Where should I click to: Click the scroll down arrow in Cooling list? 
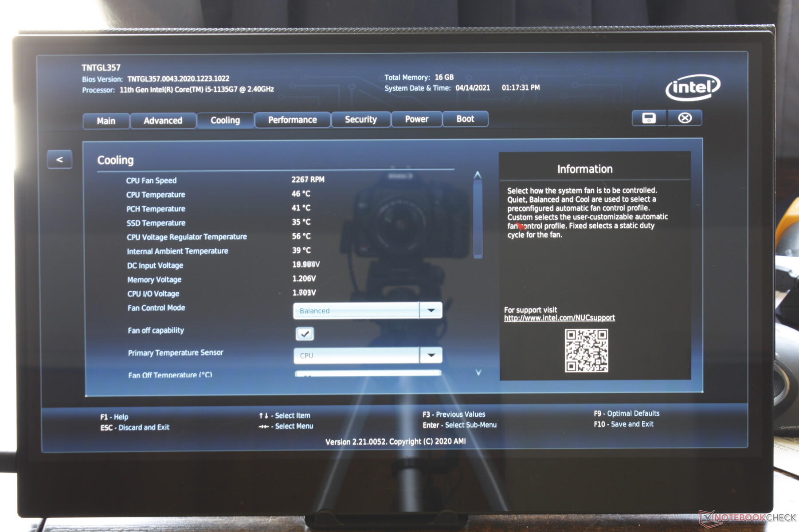point(478,372)
